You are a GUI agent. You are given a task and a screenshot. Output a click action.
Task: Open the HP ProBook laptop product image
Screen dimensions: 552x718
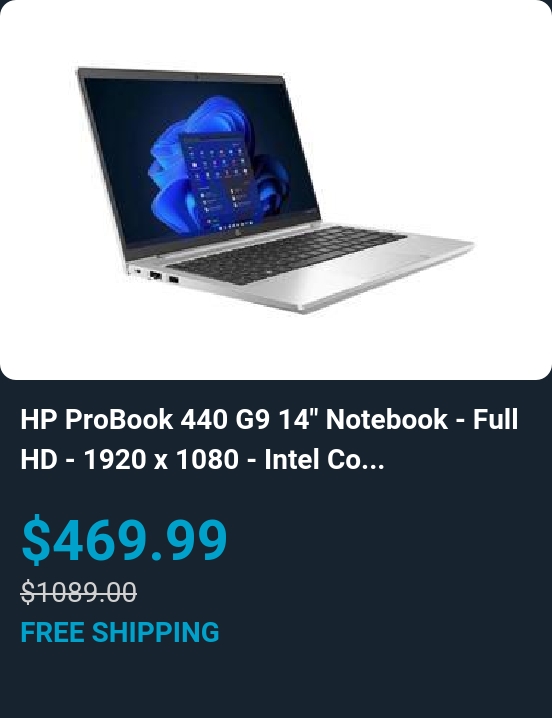coord(276,190)
